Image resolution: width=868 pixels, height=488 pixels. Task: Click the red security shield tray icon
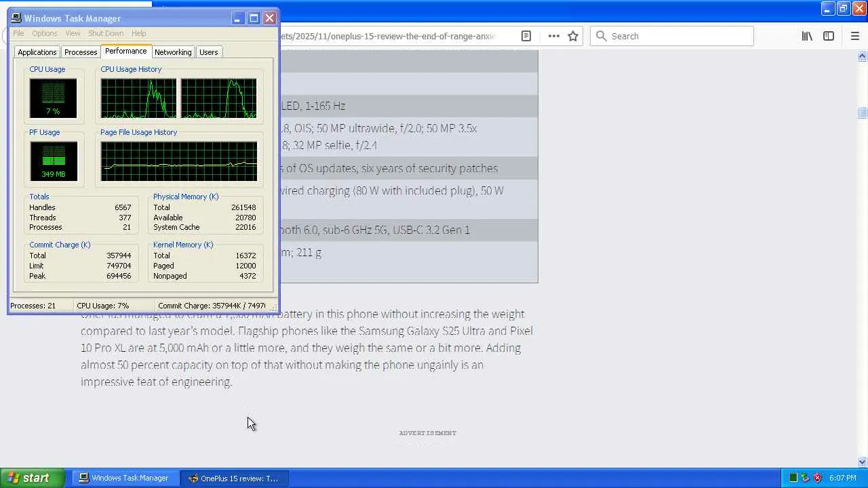coord(817,478)
